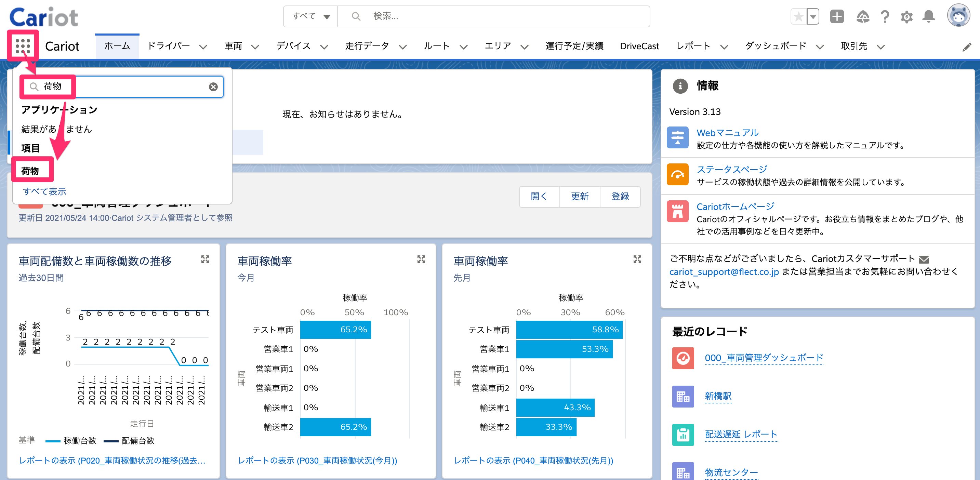Click the app launcher search field containing 荷物
This screenshot has width=980, height=480.
[x=122, y=87]
